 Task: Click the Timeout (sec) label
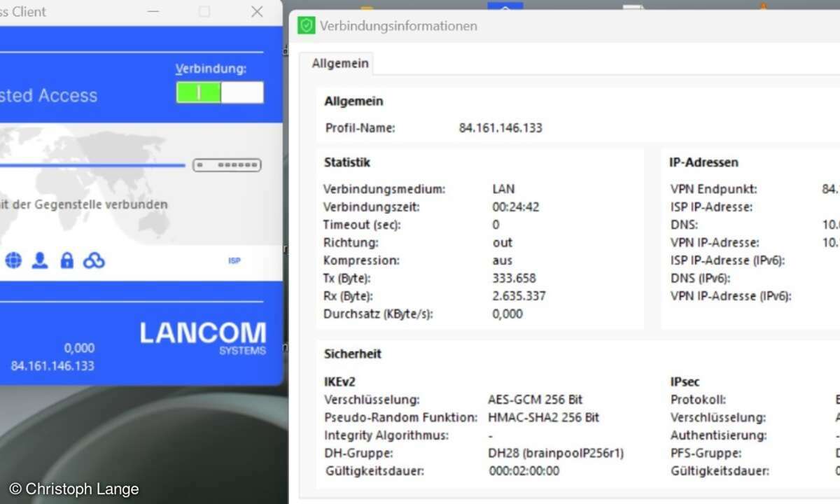363,225
